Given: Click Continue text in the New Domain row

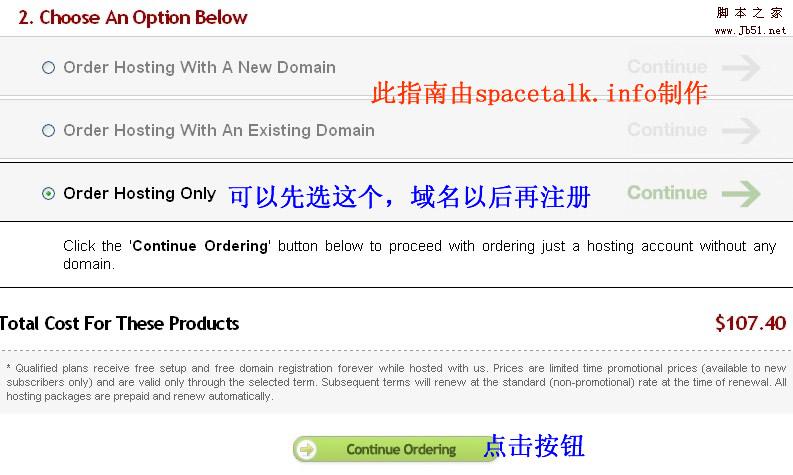Looking at the screenshot, I should pyautogui.click(x=667, y=67).
